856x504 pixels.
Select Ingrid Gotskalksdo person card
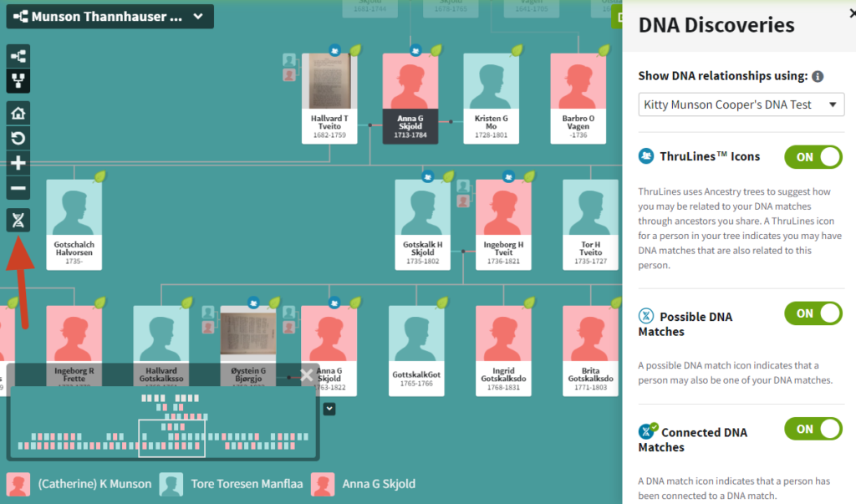503,351
